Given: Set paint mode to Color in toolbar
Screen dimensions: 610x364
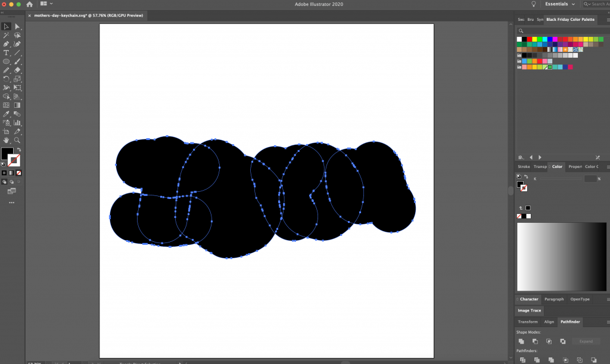Looking at the screenshot, I should 4,173.
